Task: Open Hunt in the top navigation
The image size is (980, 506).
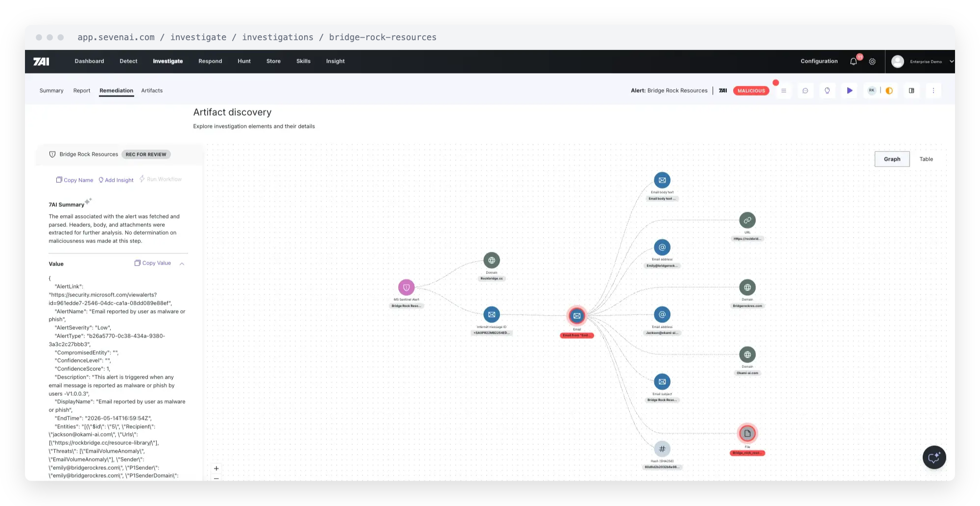Action: pyautogui.click(x=244, y=61)
